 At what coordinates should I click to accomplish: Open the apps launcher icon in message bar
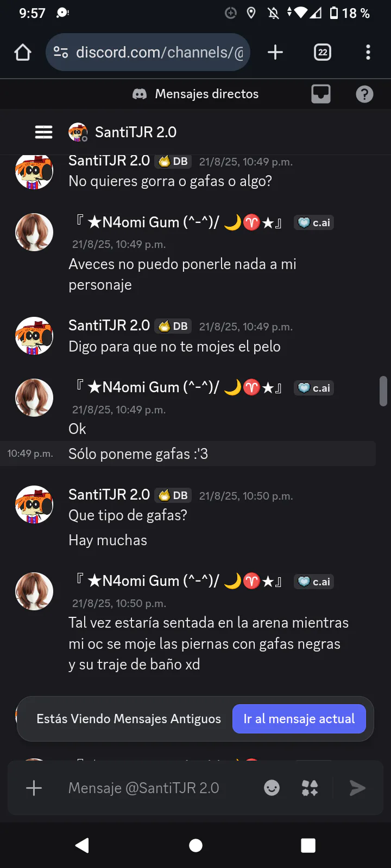(310, 788)
